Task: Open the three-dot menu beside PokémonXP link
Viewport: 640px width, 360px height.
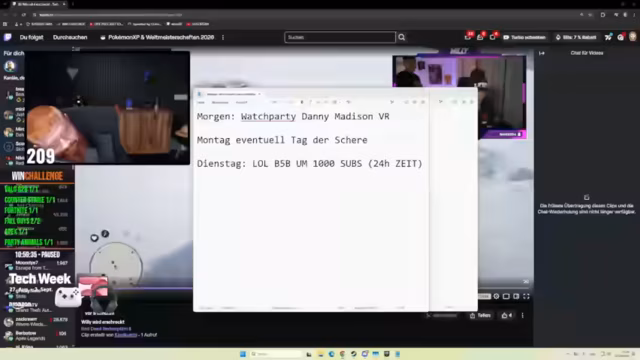Action: tap(223, 37)
